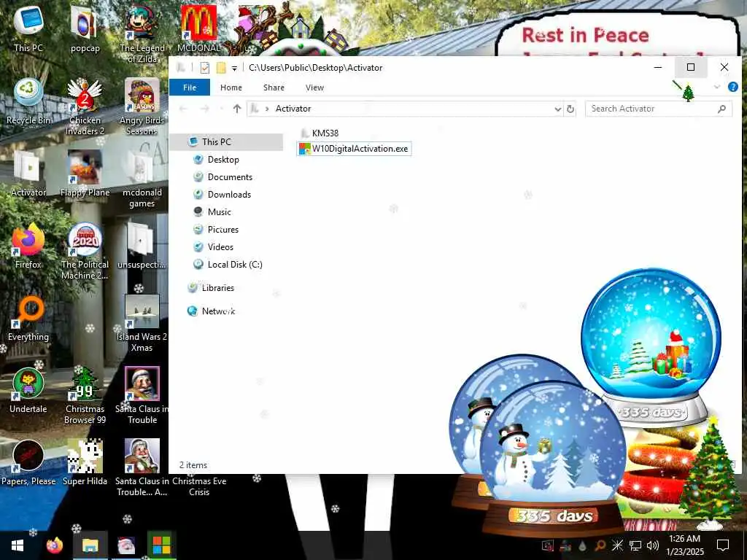Launch Firefox from the desktop
The height and width of the screenshot is (560, 747).
pyautogui.click(x=28, y=246)
